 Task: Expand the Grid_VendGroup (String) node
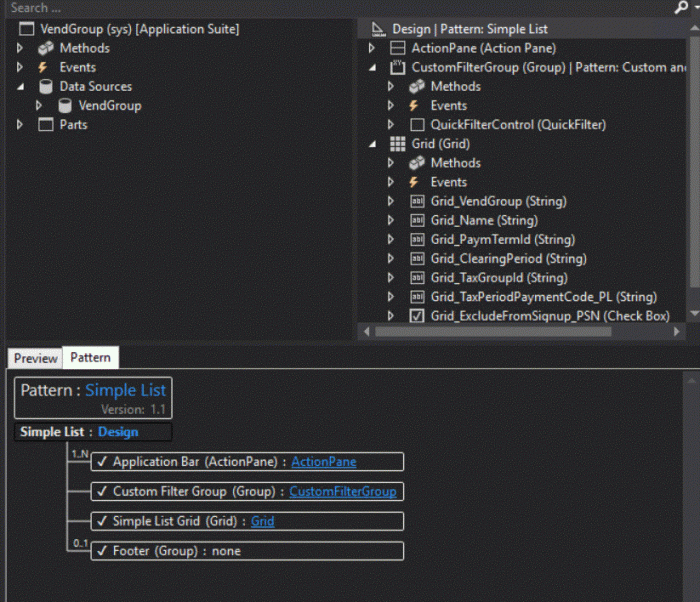(x=391, y=201)
